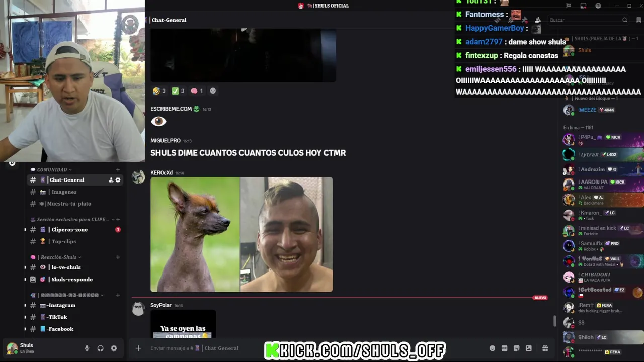The height and width of the screenshot is (362, 644).
Task: Open SoyPolar's 'Ya se oyen las campanas' image
Action: point(183,324)
